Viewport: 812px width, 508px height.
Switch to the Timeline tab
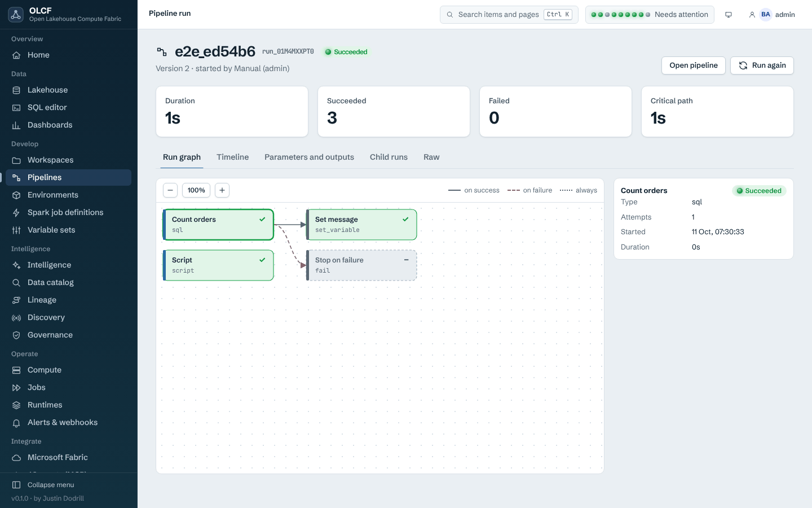pyautogui.click(x=232, y=157)
